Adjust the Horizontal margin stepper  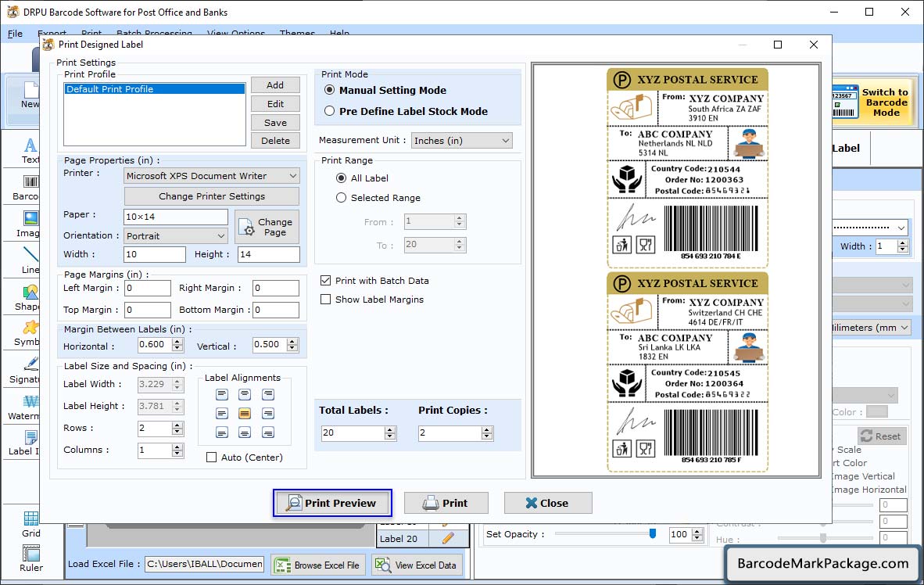(x=177, y=345)
